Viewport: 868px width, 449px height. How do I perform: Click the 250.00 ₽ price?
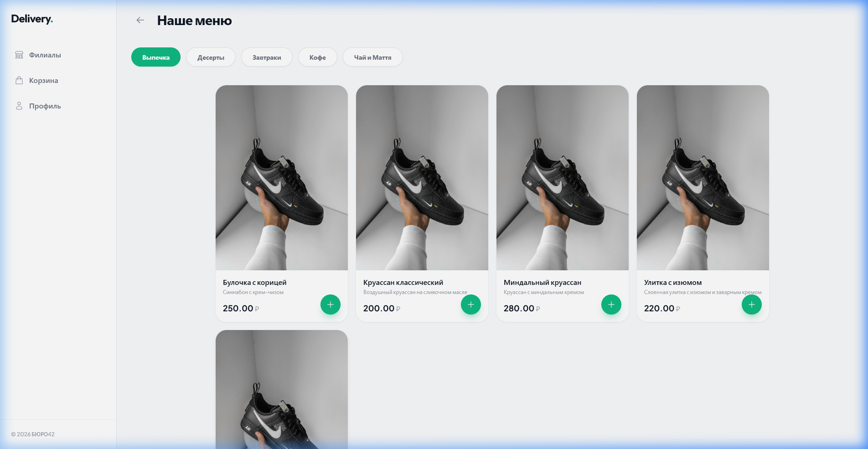click(241, 309)
